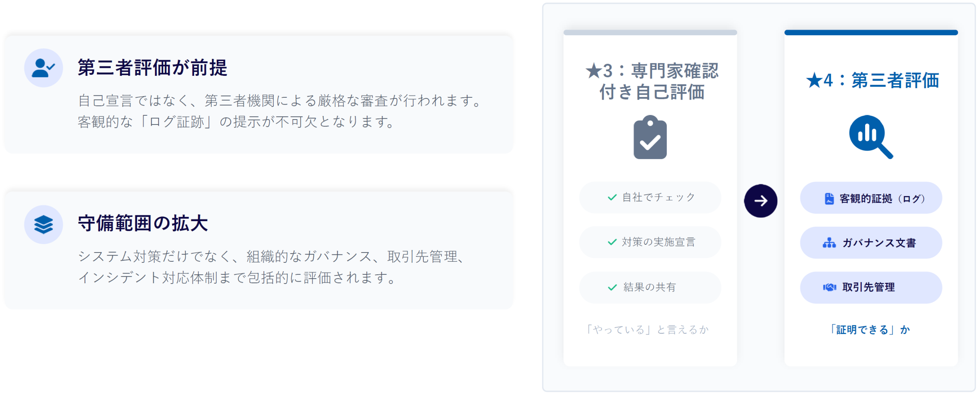Click the user-check icon beside 第三者評価が前提
The width and height of the screenshot is (980, 395).
click(43, 68)
